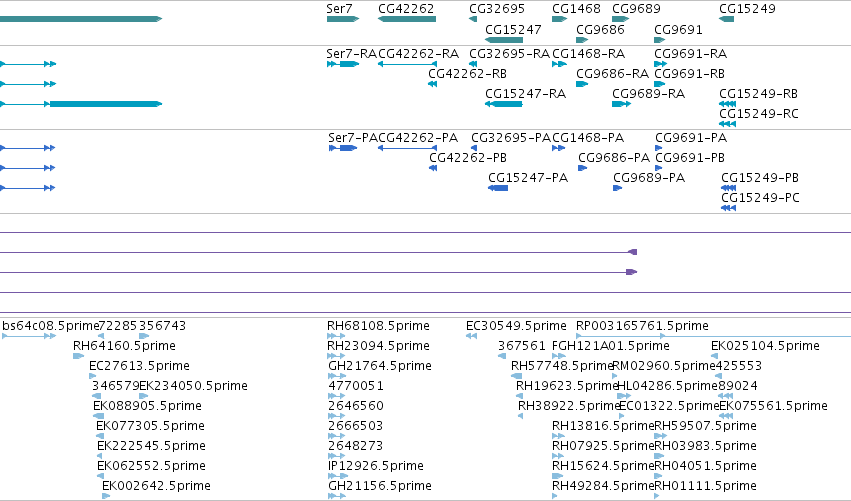851x501 pixels.
Task: Click the purple left-pointing arrowhead feature end
Action: click(632, 252)
